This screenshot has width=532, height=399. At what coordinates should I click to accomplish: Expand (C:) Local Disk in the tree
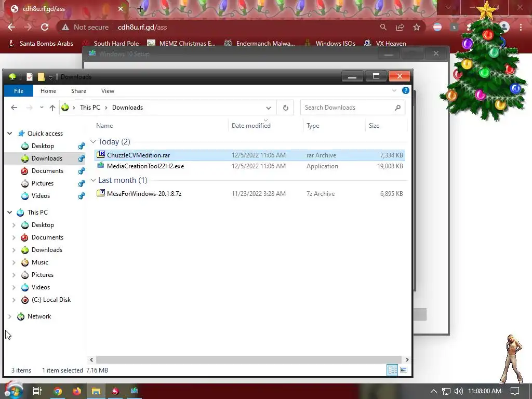point(14,300)
